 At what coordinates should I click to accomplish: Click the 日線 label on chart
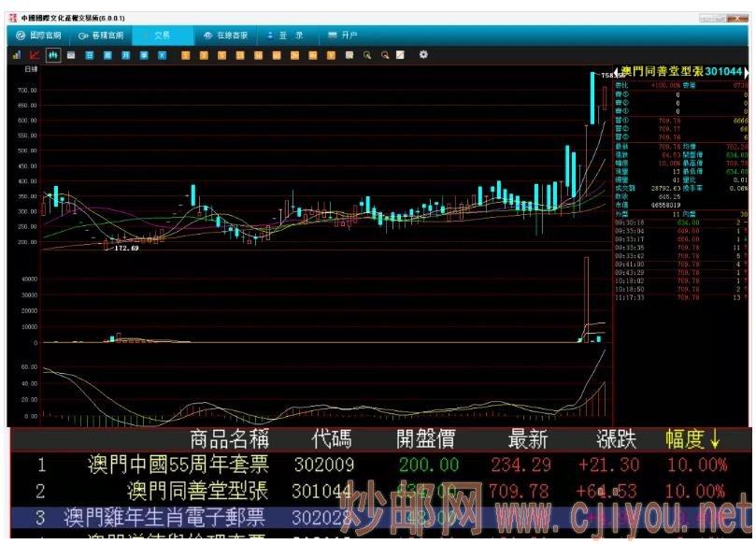click(31, 69)
